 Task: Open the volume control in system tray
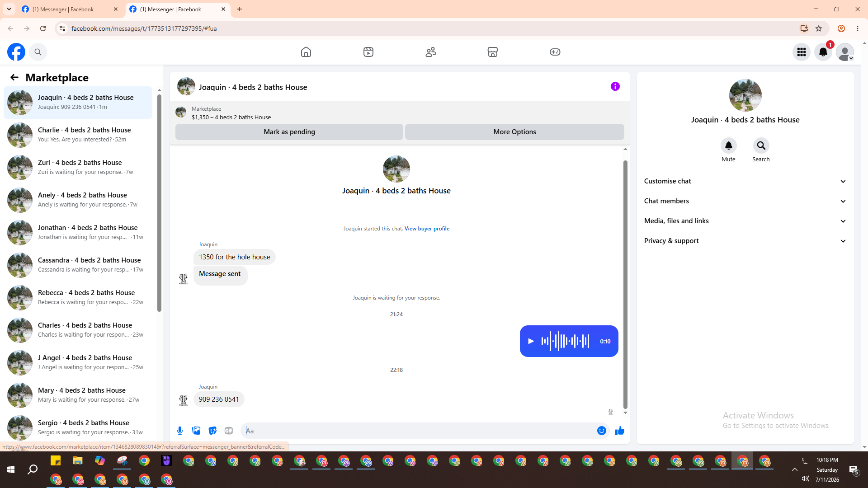point(805,479)
